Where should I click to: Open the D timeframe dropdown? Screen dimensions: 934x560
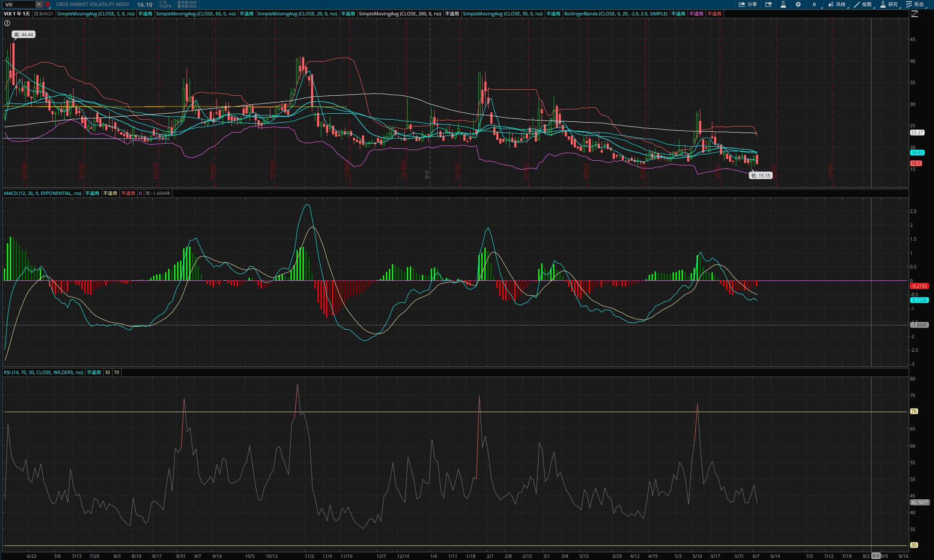pyautogui.click(x=814, y=4)
